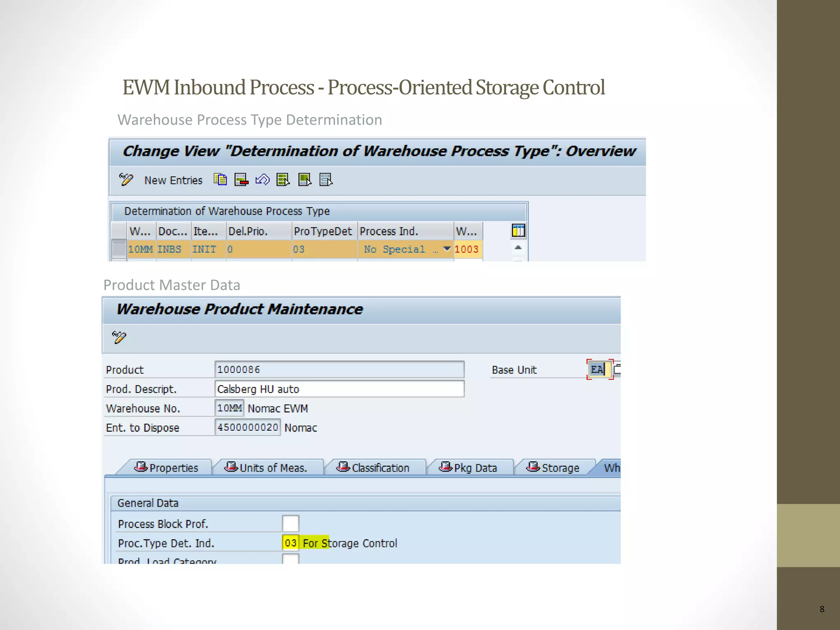Click the Undo Change arrow icon
840x630 pixels.
[x=262, y=180]
